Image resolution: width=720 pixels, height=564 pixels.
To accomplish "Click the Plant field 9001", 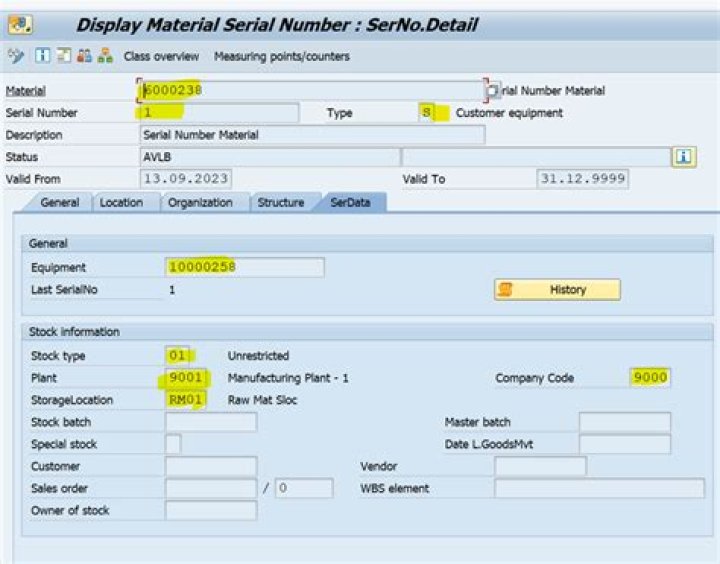I will [186, 378].
